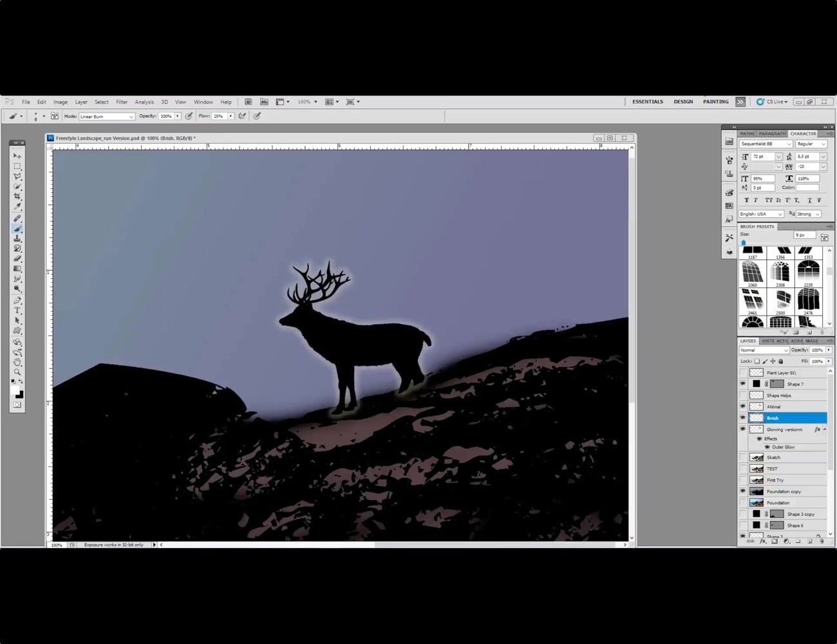Toggle visibility of Foundation copy layer
Viewport: 837px width, 644px height.
pos(743,491)
